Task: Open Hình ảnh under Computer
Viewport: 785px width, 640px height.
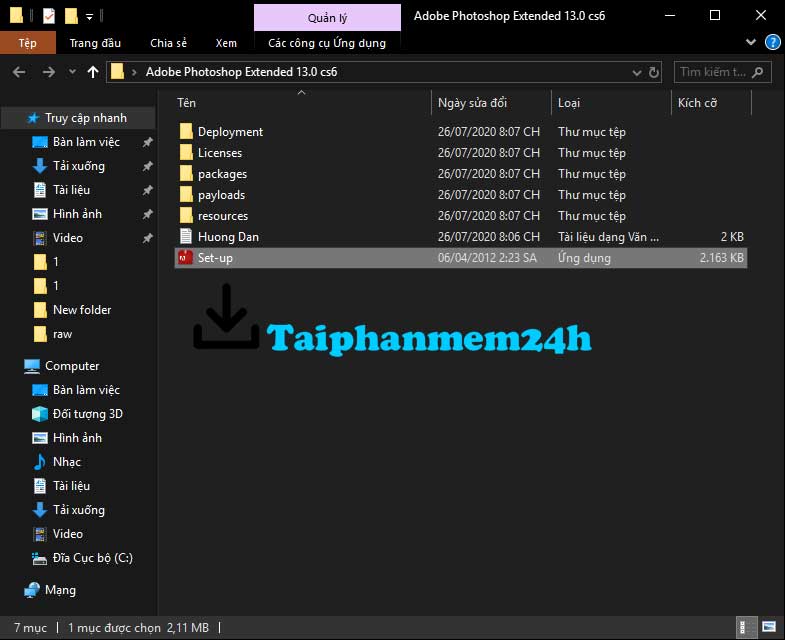Action: point(77,438)
